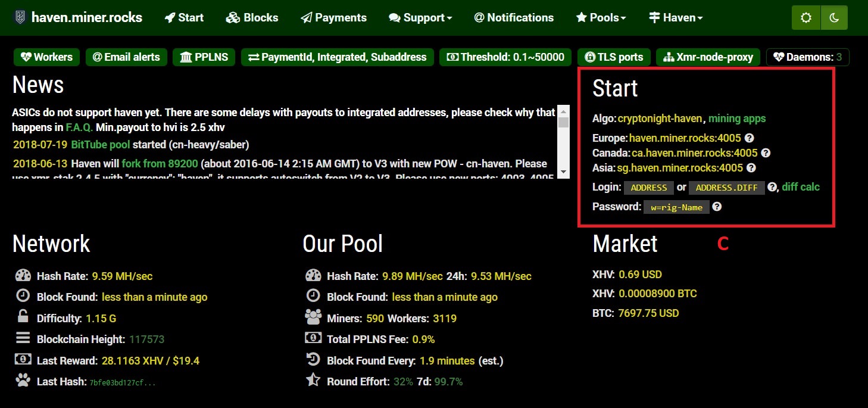
Task: Click the ADDRESS.DIFF login code box
Action: pyautogui.click(x=727, y=188)
